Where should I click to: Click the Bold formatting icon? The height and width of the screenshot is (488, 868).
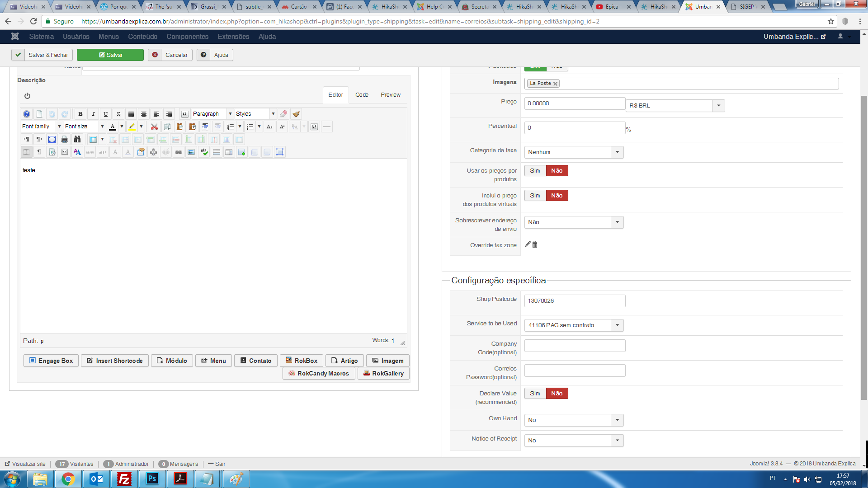(80, 114)
